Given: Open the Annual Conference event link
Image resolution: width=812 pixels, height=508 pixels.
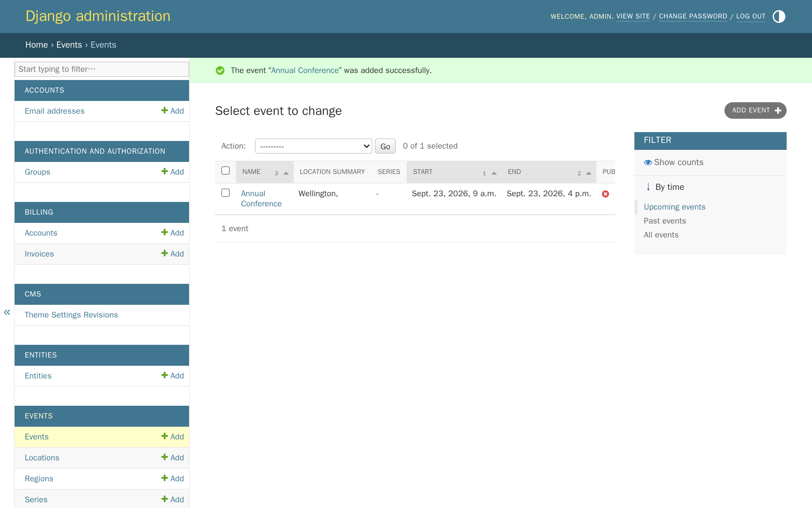Looking at the screenshot, I should point(261,198).
